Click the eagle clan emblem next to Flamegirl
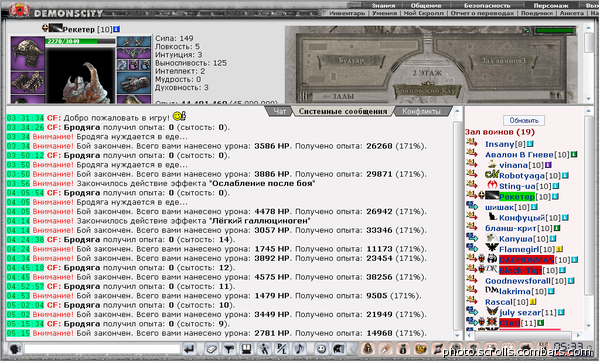 click(x=491, y=247)
